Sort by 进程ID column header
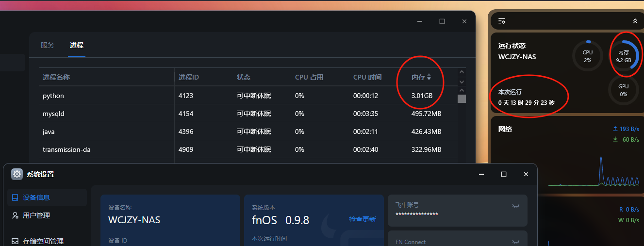The image size is (644, 246). [189, 77]
